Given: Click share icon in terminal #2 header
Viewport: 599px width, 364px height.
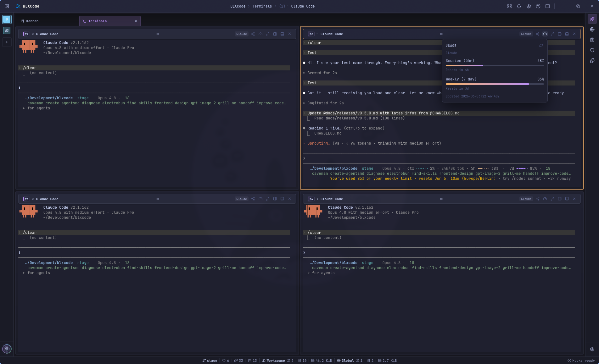Looking at the screenshot, I should [x=538, y=34].
